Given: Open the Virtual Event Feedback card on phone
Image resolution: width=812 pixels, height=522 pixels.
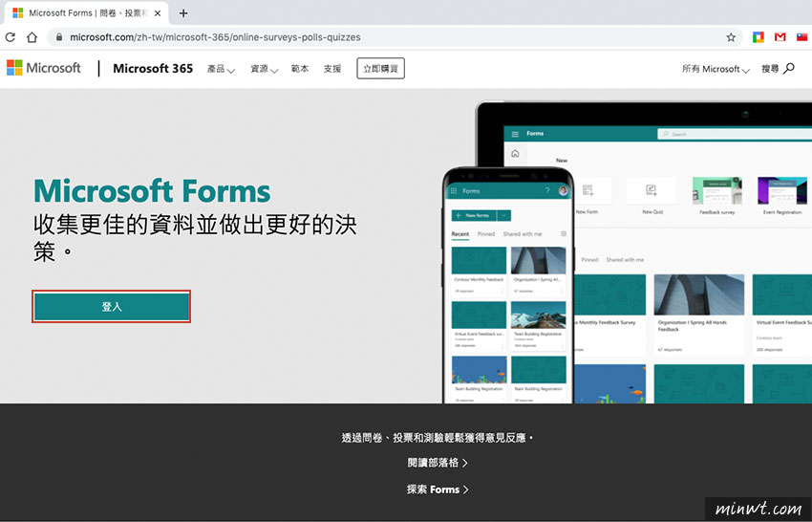Looking at the screenshot, I should 479,325.
